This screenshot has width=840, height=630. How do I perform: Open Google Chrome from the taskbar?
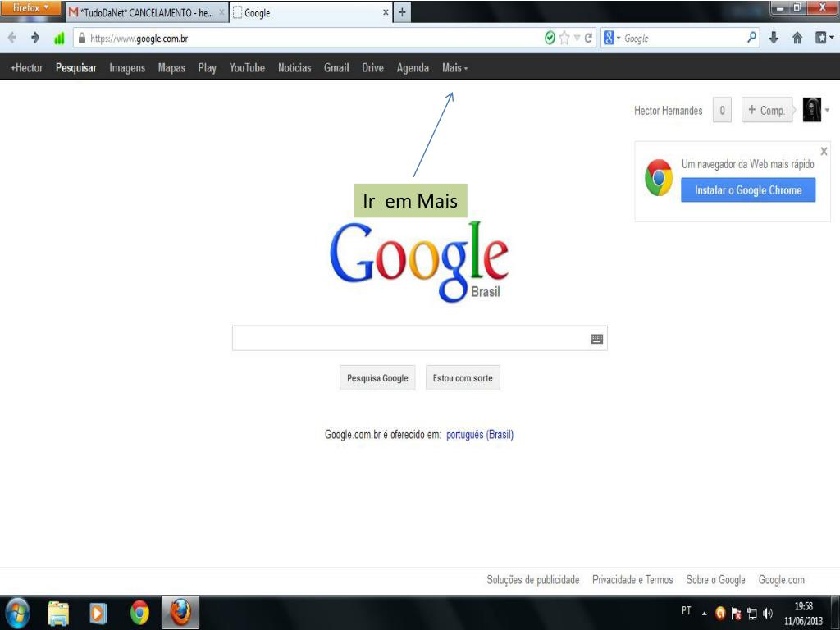(139, 613)
